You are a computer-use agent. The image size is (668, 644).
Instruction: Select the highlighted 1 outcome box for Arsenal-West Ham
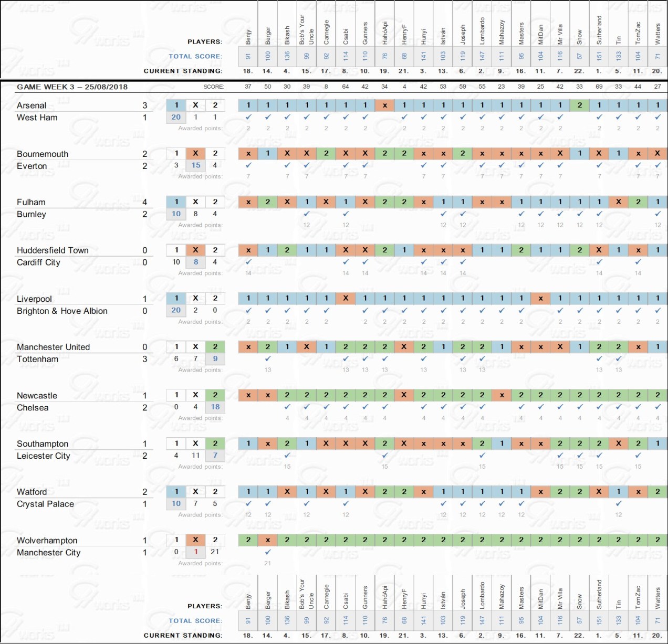tap(176, 105)
